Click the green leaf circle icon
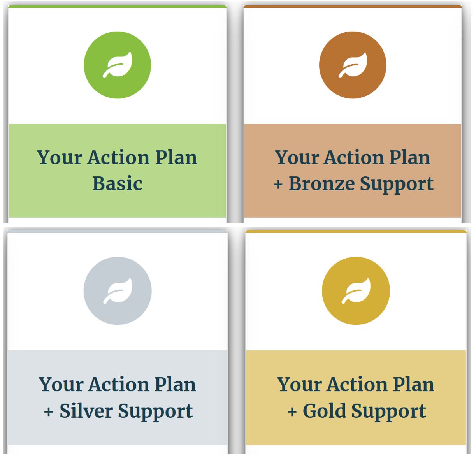This screenshot has height=459, width=476. click(x=118, y=65)
